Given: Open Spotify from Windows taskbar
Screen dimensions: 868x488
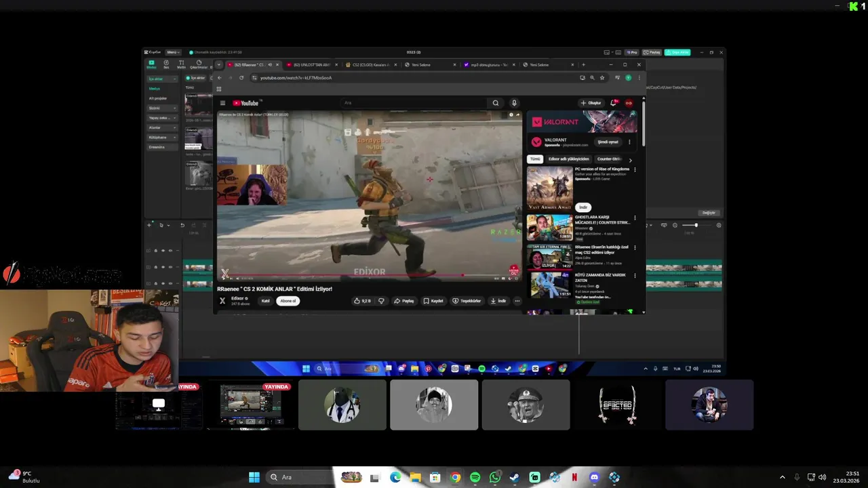Looking at the screenshot, I should [475, 477].
